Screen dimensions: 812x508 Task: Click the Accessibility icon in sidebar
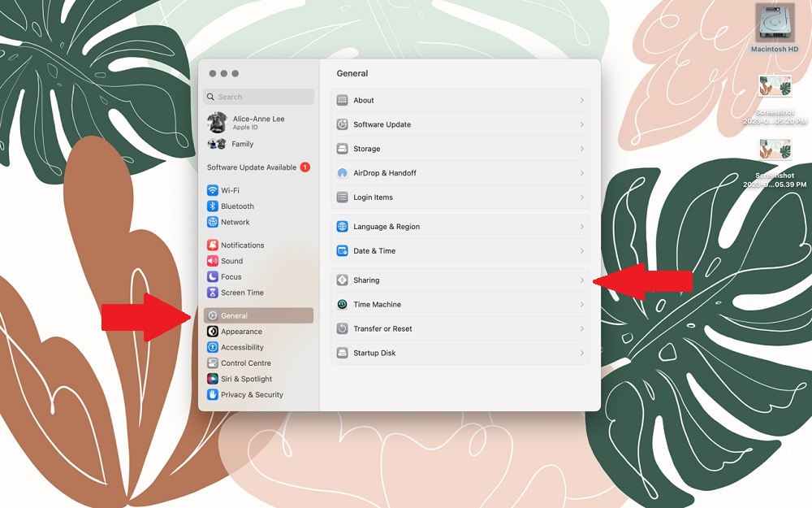[212, 347]
